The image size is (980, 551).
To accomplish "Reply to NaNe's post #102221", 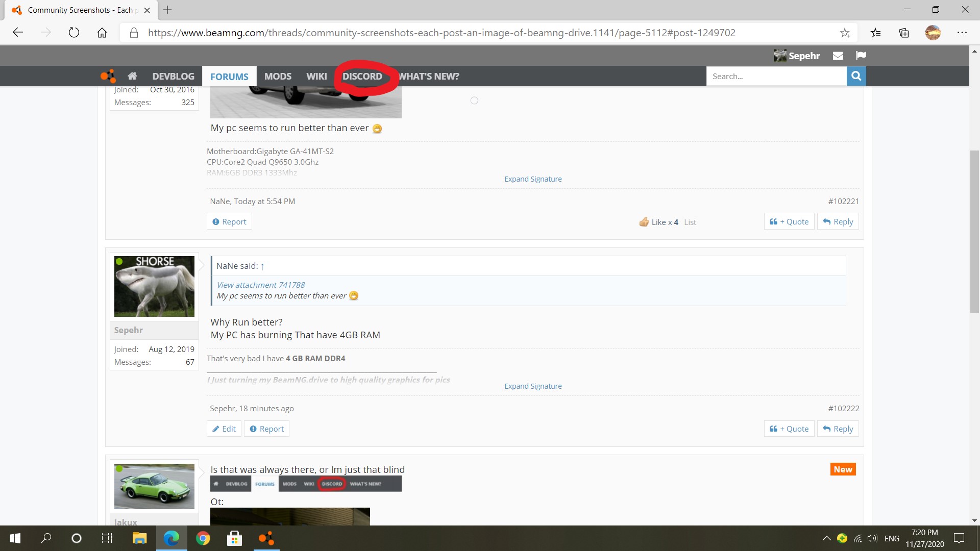I will click(x=838, y=221).
